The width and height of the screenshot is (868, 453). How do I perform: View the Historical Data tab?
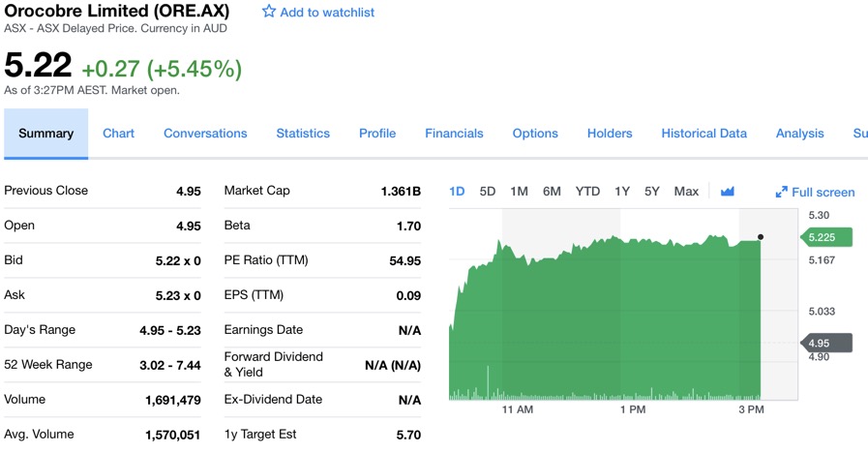point(703,134)
